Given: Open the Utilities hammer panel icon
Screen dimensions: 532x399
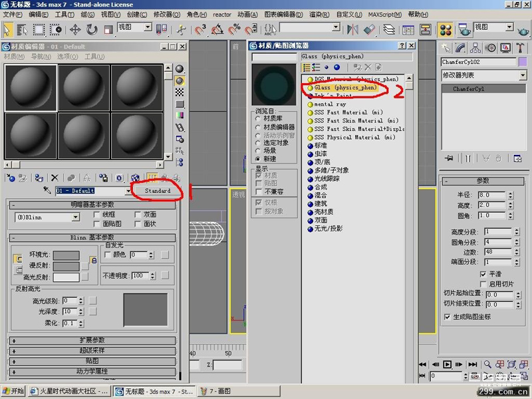Looking at the screenshot, I should coord(520,48).
